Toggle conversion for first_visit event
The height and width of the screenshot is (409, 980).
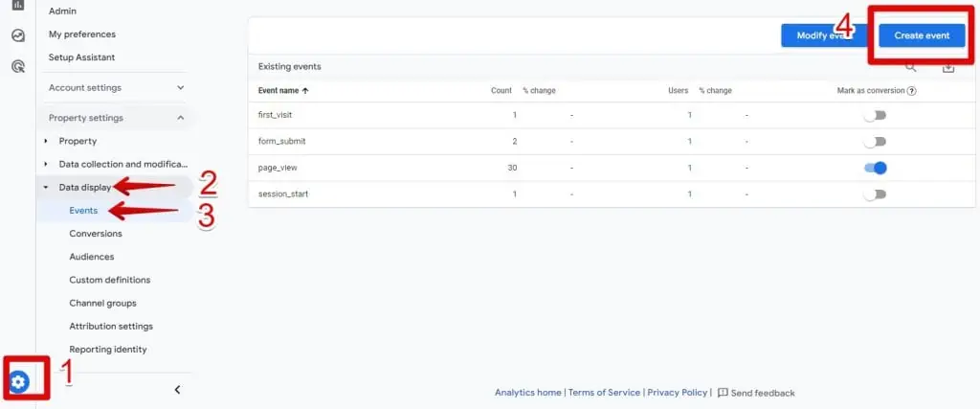875,115
